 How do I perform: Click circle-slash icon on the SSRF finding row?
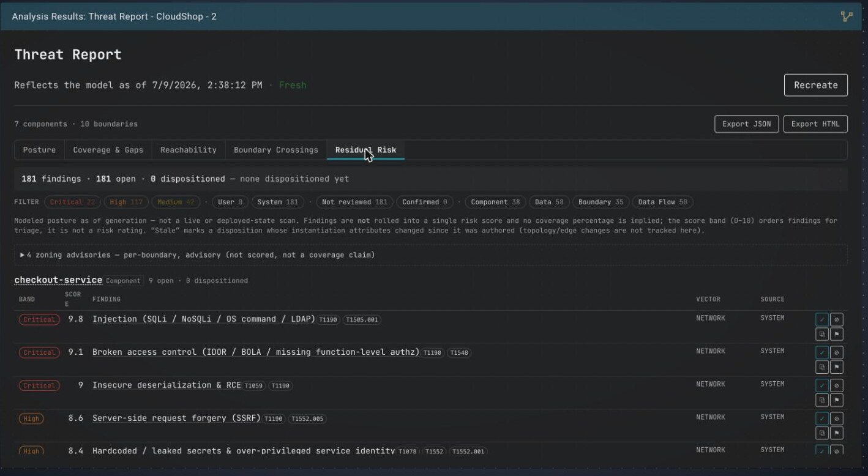(836, 418)
